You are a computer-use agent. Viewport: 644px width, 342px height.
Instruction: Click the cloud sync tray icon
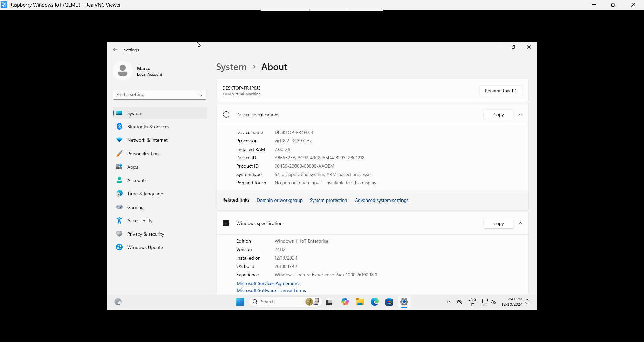(460, 302)
